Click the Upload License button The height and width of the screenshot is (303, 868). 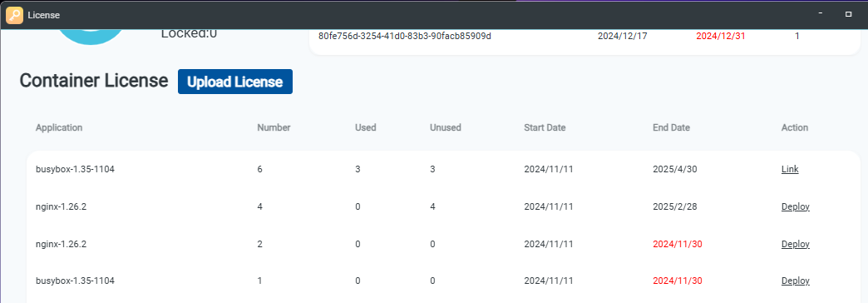click(234, 82)
